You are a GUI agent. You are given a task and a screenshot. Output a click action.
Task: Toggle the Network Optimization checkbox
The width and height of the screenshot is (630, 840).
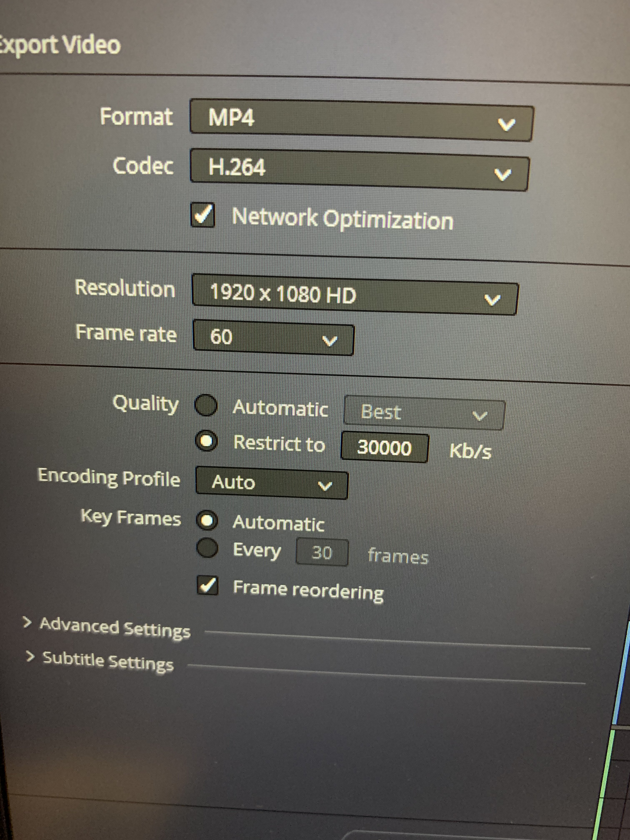tap(203, 215)
